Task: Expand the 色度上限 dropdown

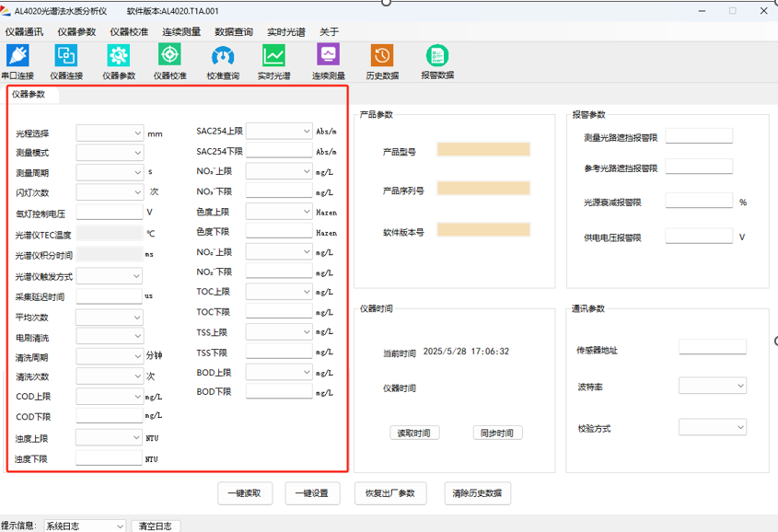Action: point(279,211)
